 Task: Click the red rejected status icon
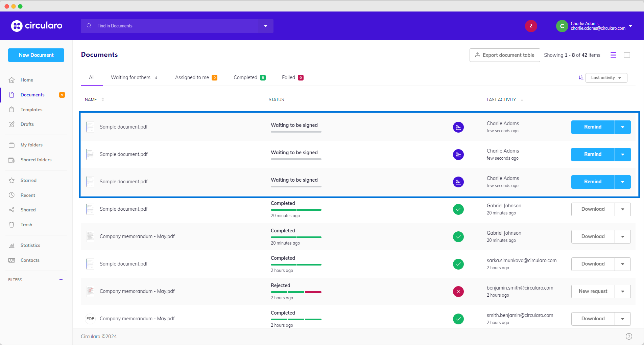pyautogui.click(x=458, y=291)
